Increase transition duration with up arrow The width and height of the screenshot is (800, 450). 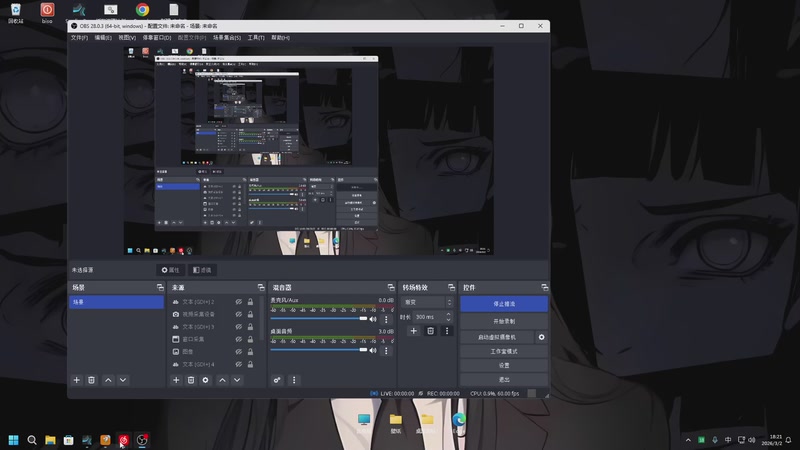coord(448,314)
